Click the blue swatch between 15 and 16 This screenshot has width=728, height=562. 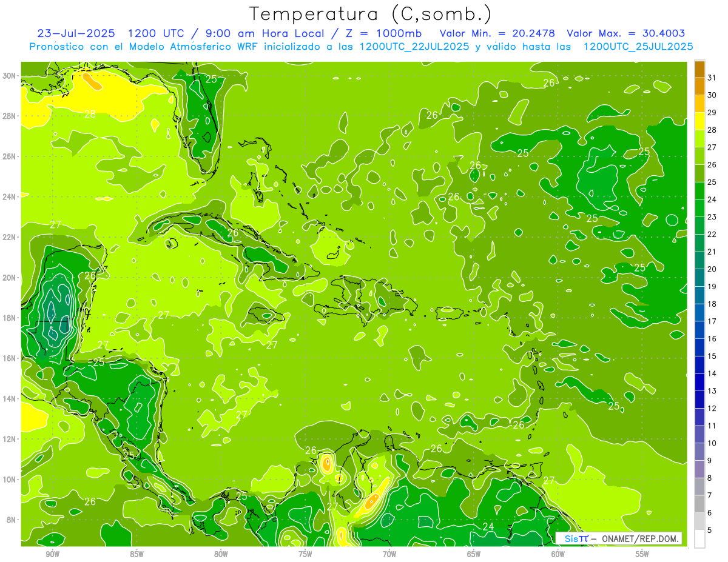click(699, 347)
